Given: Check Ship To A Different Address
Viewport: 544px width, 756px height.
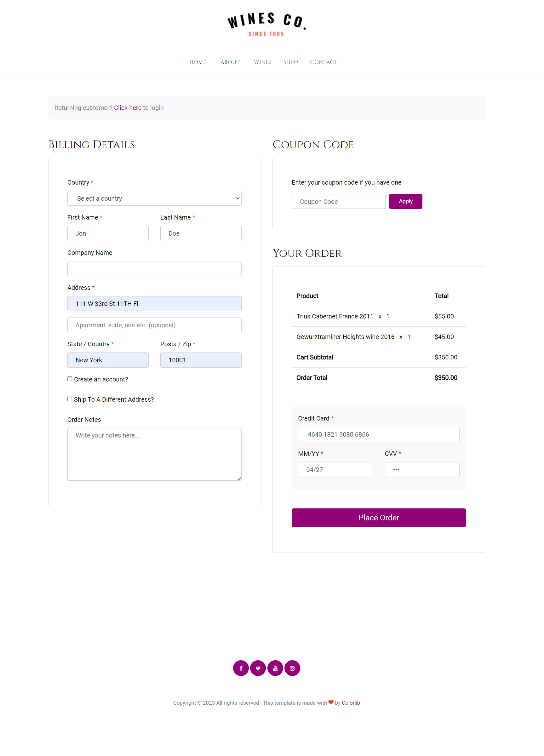Looking at the screenshot, I should (70, 399).
